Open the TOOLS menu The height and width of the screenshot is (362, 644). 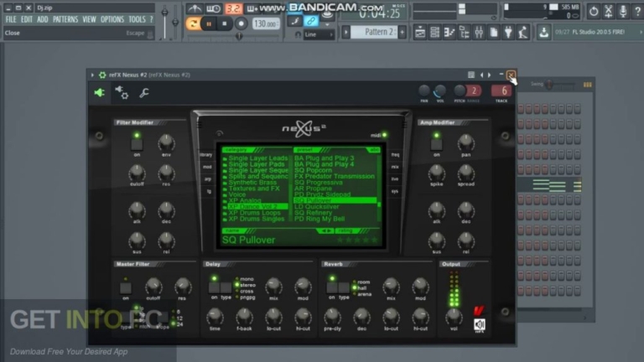(x=137, y=19)
